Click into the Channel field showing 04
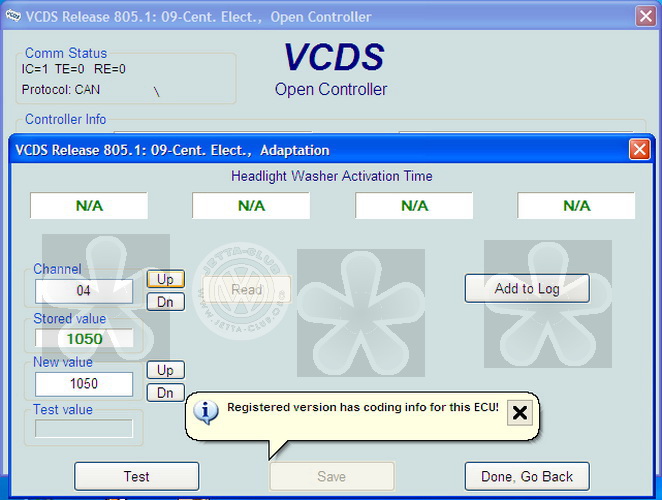662x500 pixels. [84, 291]
